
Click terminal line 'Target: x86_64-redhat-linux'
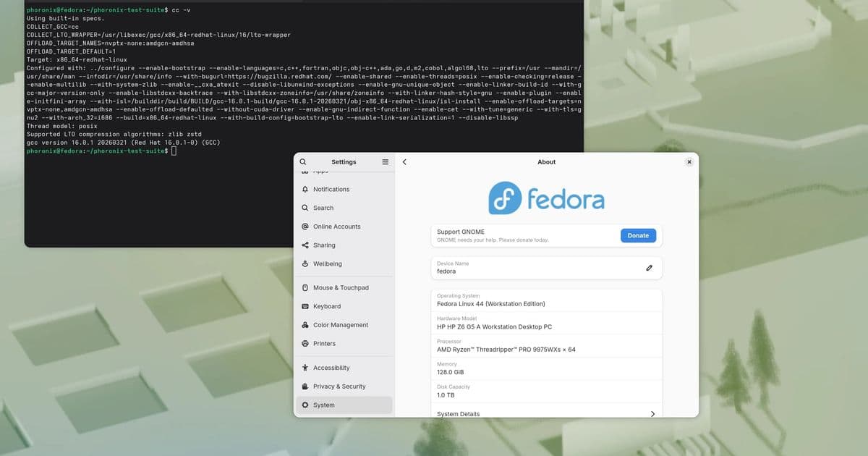77,59
